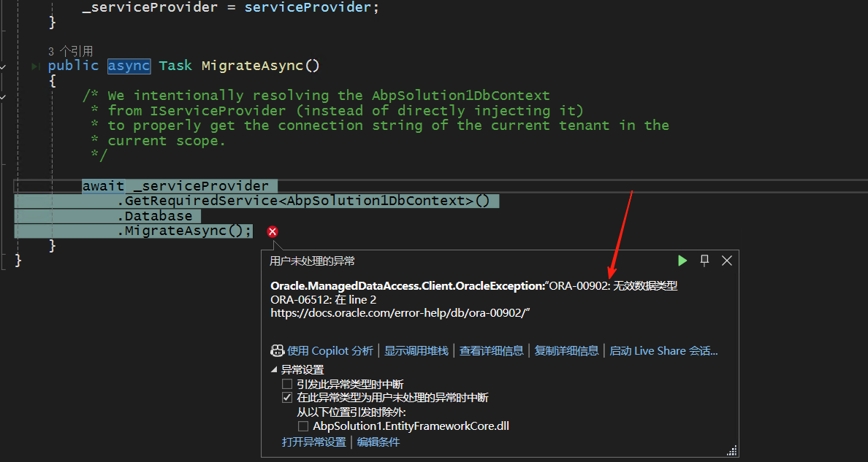Viewport: 868px width, 462px height.
Task: Click the MigrateAsync() method name declaration
Action: (x=261, y=66)
